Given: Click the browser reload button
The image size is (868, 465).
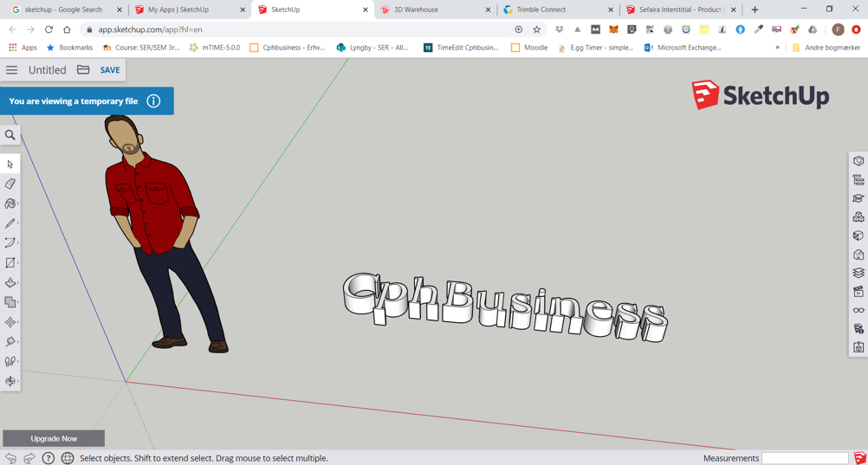Looking at the screenshot, I should tap(49, 29).
